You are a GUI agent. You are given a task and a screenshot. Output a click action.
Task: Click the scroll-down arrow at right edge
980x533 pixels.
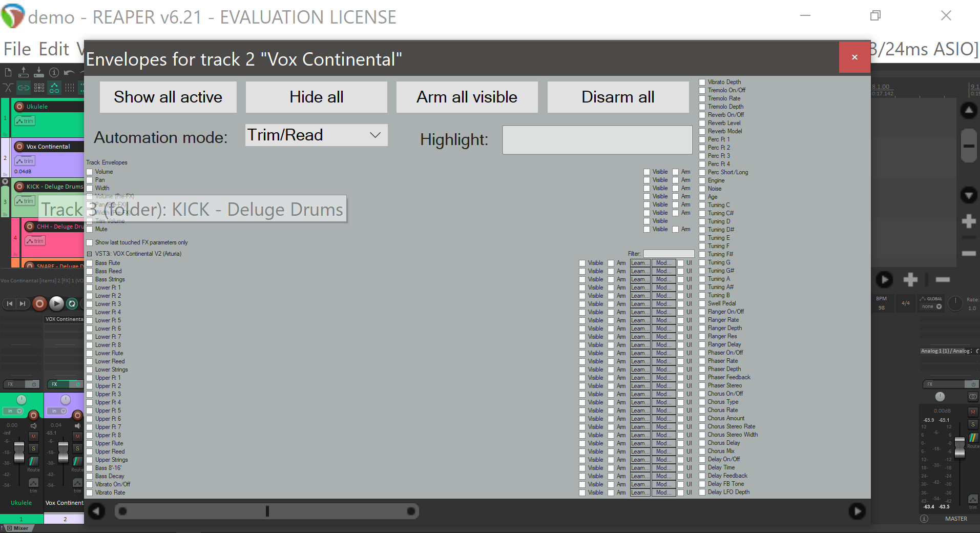tap(969, 195)
